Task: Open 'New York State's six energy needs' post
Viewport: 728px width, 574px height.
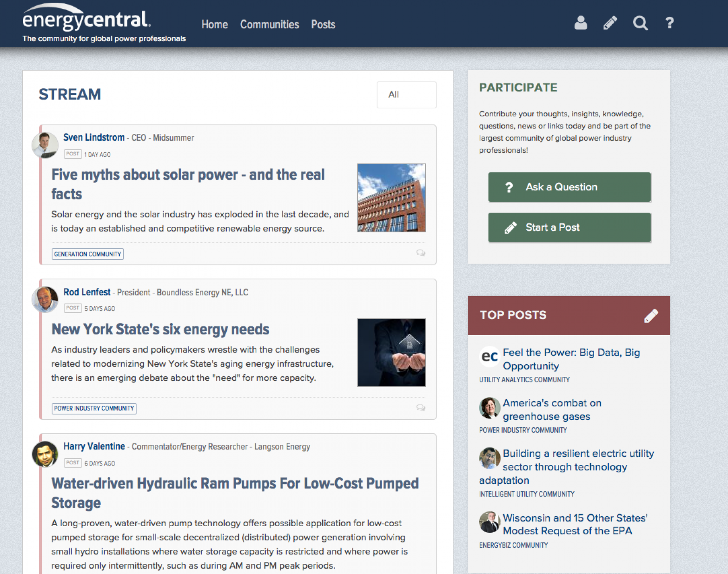Action: pyautogui.click(x=160, y=329)
